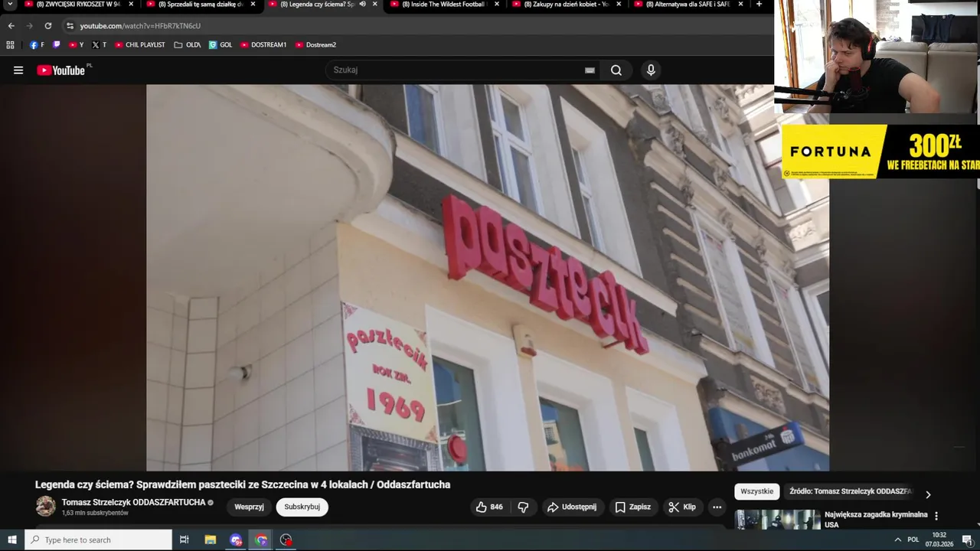This screenshot has height=551, width=980.
Task: Open the YouTube hamburger guide menu
Action: click(18, 70)
